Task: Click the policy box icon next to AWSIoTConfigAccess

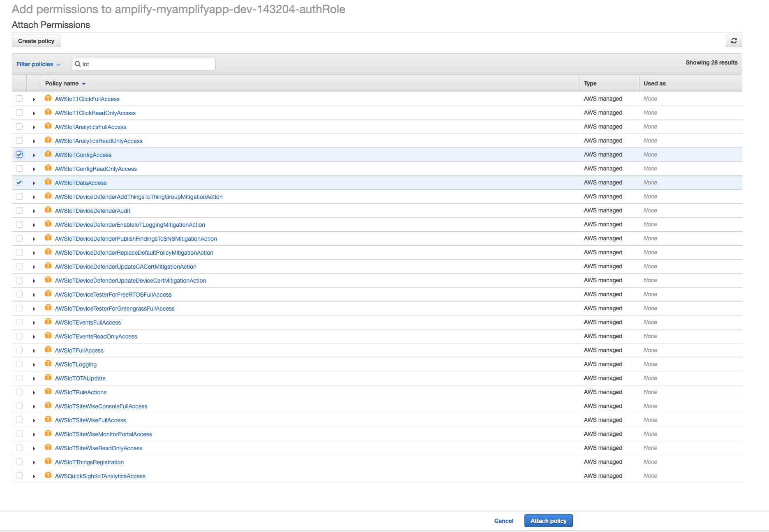Action: [x=48, y=154]
